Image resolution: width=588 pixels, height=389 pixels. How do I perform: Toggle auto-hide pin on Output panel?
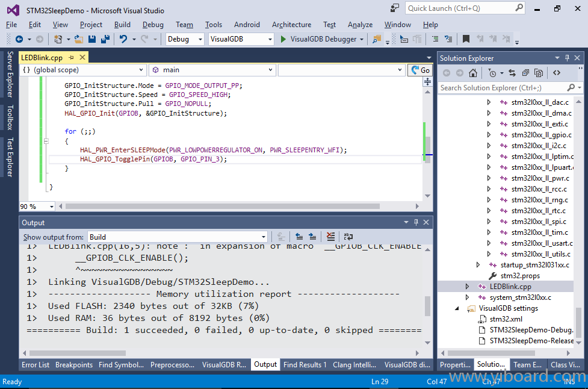(x=416, y=222)
